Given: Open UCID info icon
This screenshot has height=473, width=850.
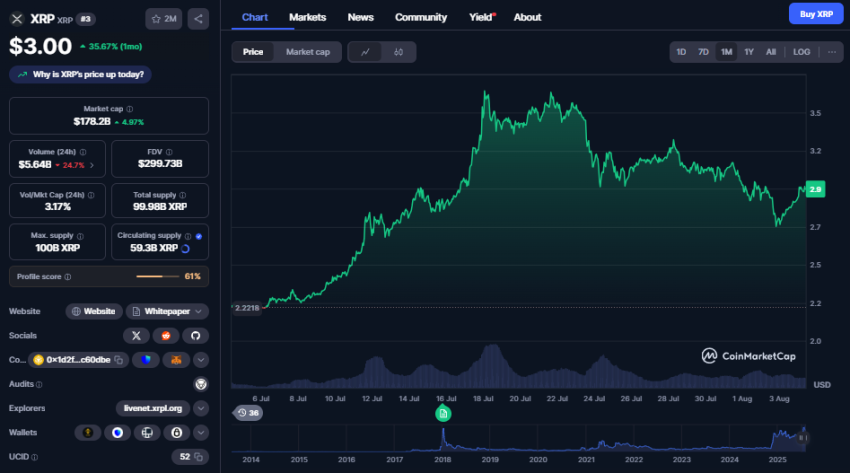Looking at the screenshot, I should pos(35,457).
